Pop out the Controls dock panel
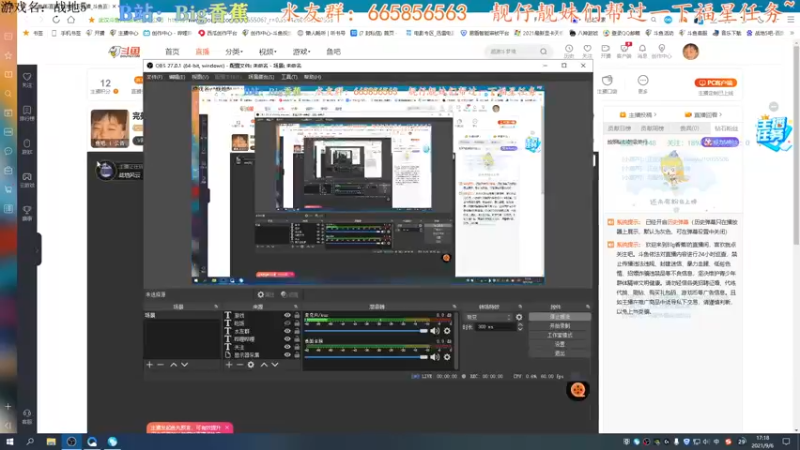Viewport: 800px width, 450px height. [588, 307]
